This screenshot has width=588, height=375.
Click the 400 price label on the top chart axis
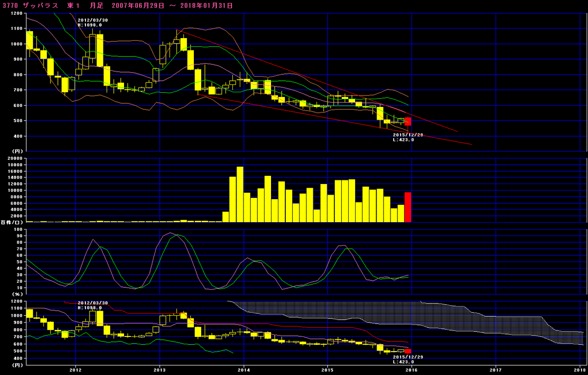pyautogui.click(x=17, y=136)
